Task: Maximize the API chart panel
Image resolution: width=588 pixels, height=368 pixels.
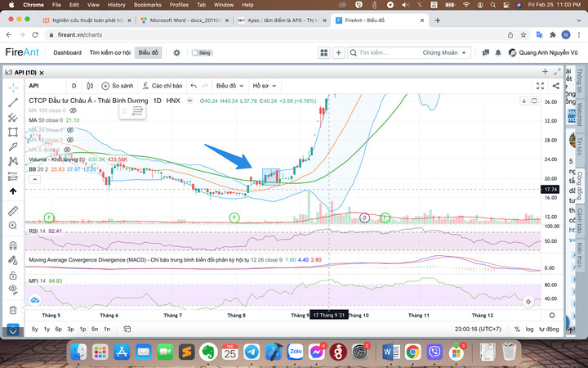Action: pyautogui.click(x=557, y=72)
